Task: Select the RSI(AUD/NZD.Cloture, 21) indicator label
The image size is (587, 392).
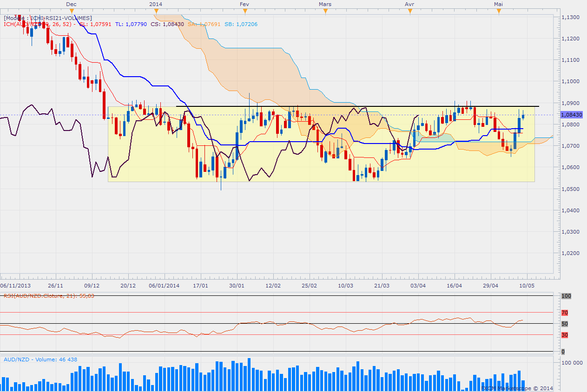Action: 49,295
